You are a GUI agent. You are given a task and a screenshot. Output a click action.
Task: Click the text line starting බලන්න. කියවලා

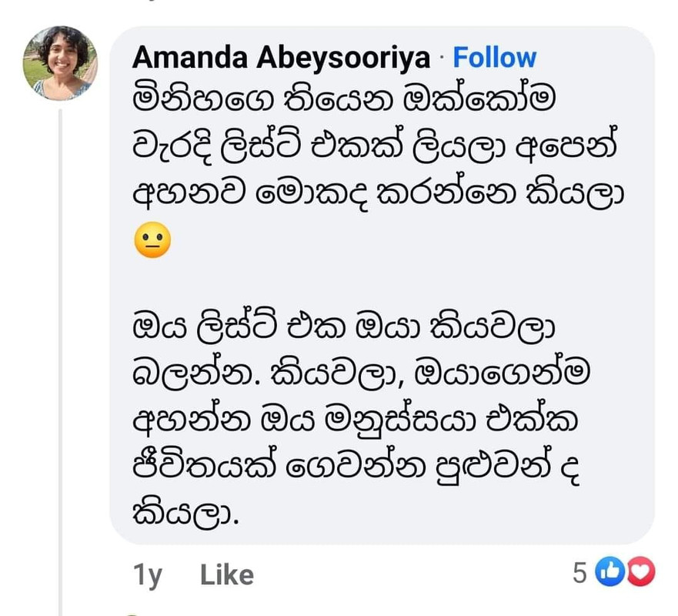(361, 373)
